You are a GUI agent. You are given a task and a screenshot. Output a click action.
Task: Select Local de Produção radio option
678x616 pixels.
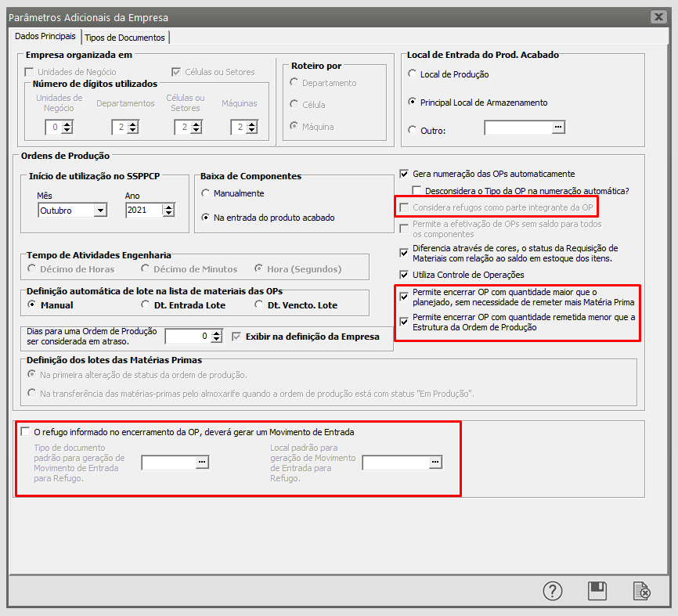413,74
